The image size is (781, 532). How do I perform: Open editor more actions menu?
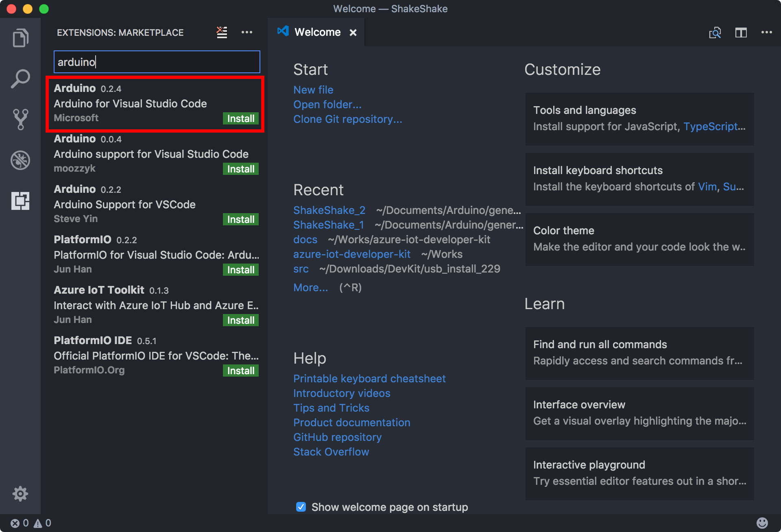[767, 33]
